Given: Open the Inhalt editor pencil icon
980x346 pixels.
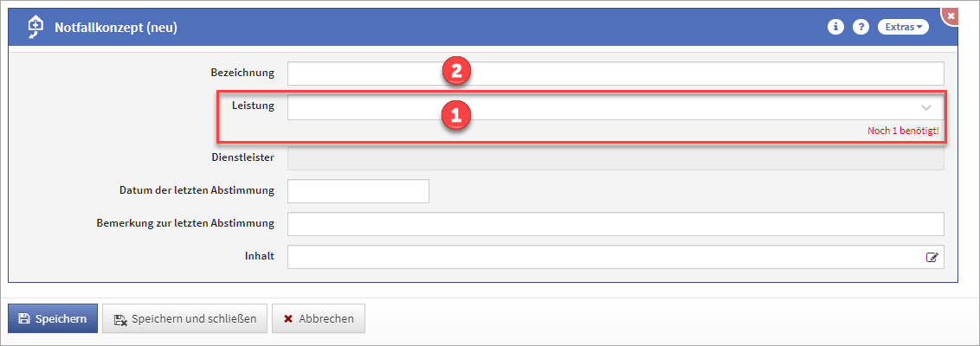Looking at the screenshot, I should [932, 257].
